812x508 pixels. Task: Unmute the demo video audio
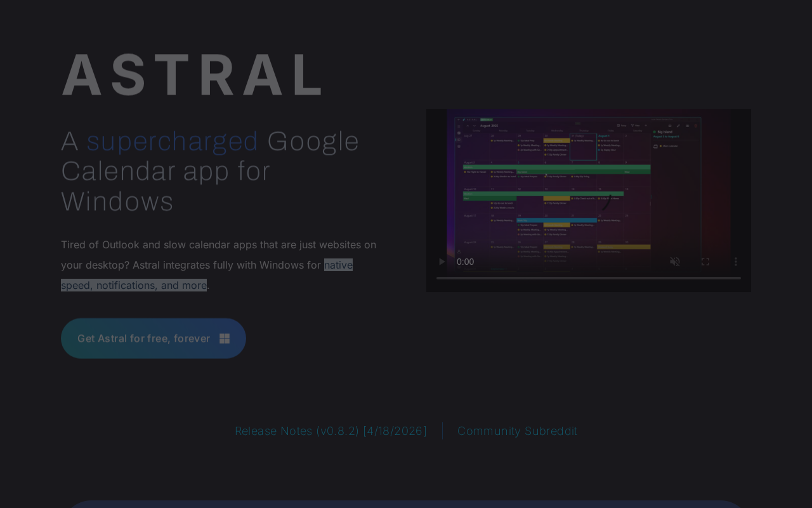pos(675,262)
